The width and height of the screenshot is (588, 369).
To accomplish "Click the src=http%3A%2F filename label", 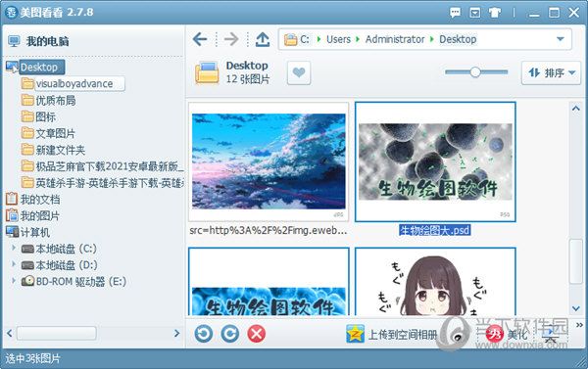I will coord(269,230).
